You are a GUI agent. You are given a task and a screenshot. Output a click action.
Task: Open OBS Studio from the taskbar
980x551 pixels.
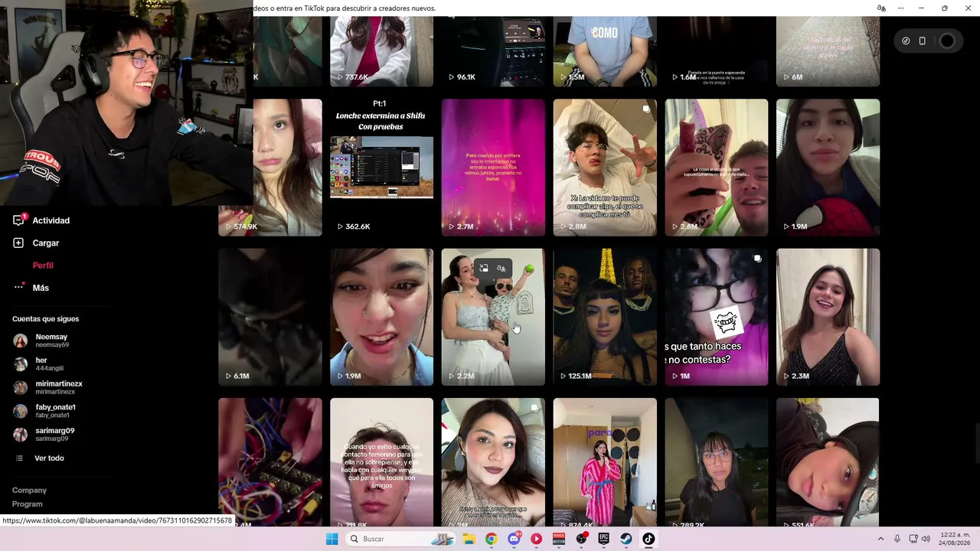coord(581,539)
